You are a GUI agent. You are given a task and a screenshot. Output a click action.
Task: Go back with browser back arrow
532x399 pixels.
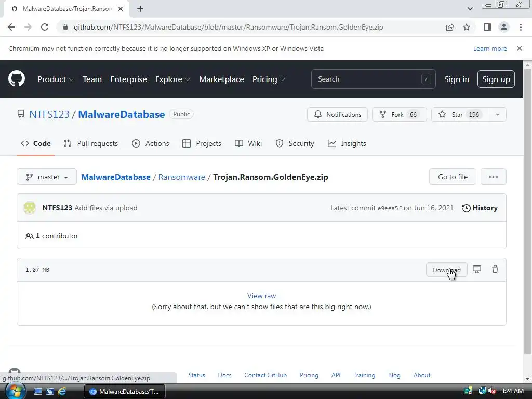click(11, 27)
